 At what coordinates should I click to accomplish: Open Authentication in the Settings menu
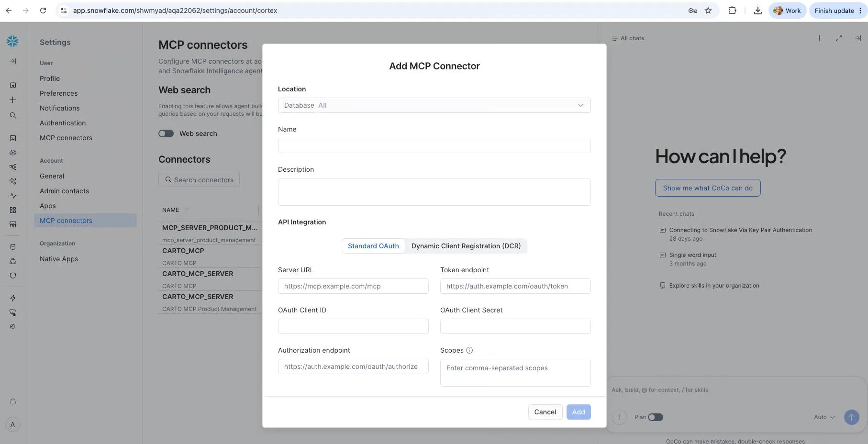tap(63, 123)
